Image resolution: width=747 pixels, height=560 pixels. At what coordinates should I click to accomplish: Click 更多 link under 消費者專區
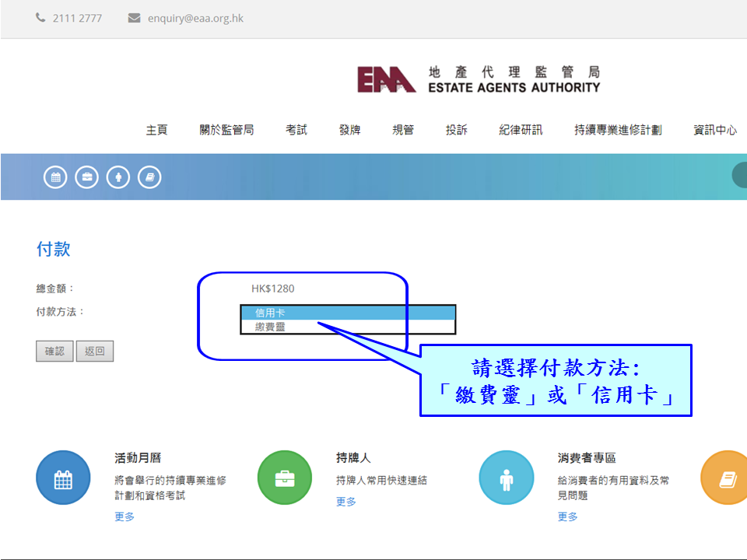point(568,516)
